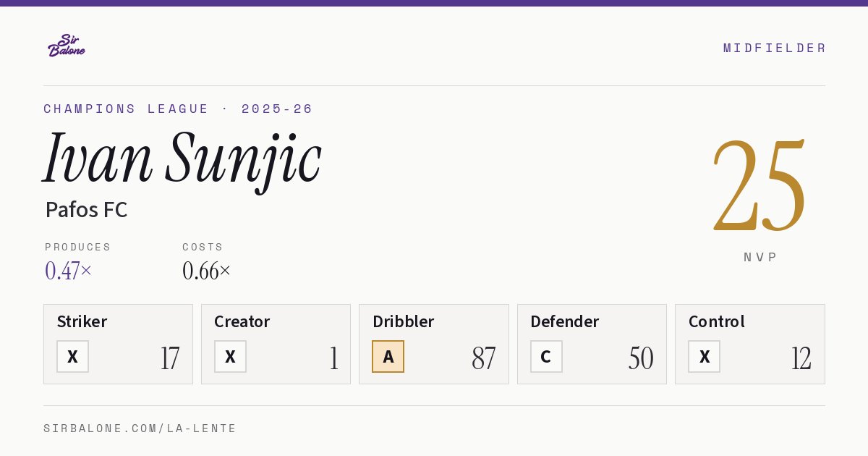The height and width of the screenshot is (456, 868).
Task: Click the Defender card title
Action: coord(565,321)
